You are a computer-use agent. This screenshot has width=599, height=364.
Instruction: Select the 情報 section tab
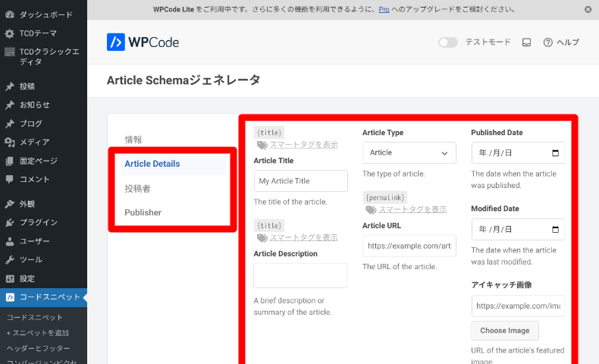coord(133,140)
